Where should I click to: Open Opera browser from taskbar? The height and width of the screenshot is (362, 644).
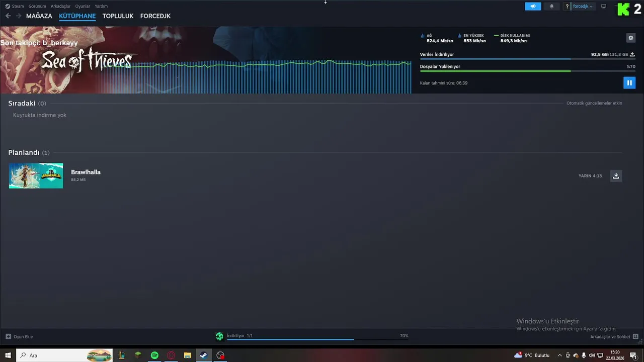[x=171, y=355]
